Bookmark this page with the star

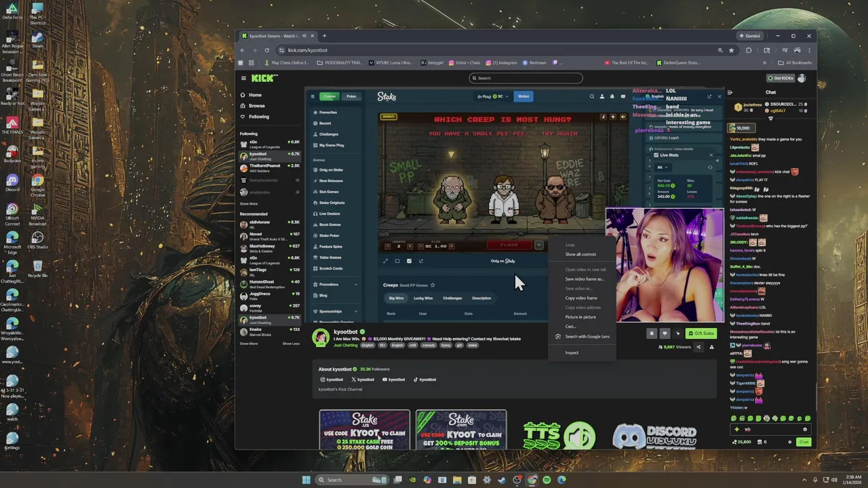pos(731,50)
